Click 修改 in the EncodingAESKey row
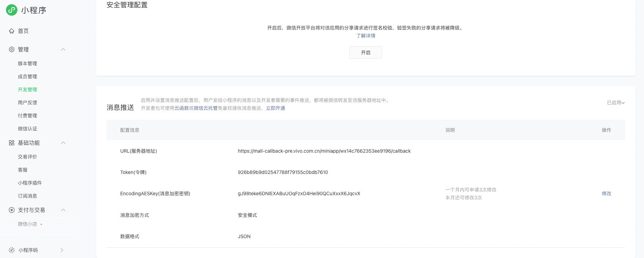Screen dimensions: 644x258 click(607, 193)
